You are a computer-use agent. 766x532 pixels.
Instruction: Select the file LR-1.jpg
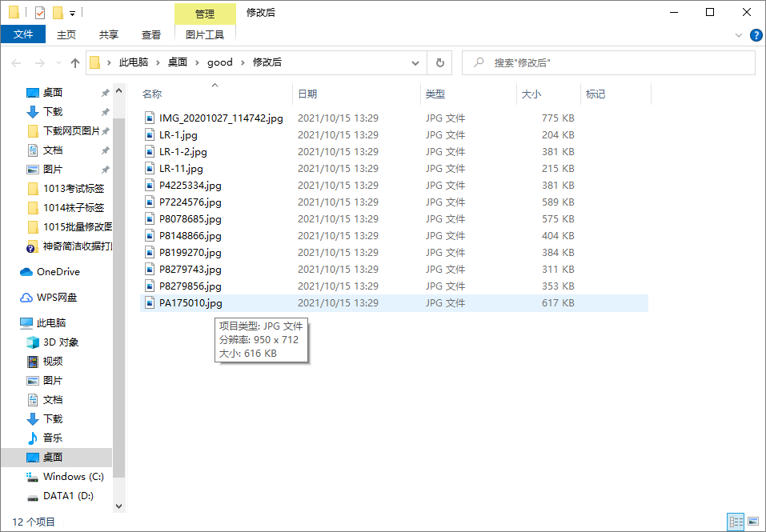point(178,134)
